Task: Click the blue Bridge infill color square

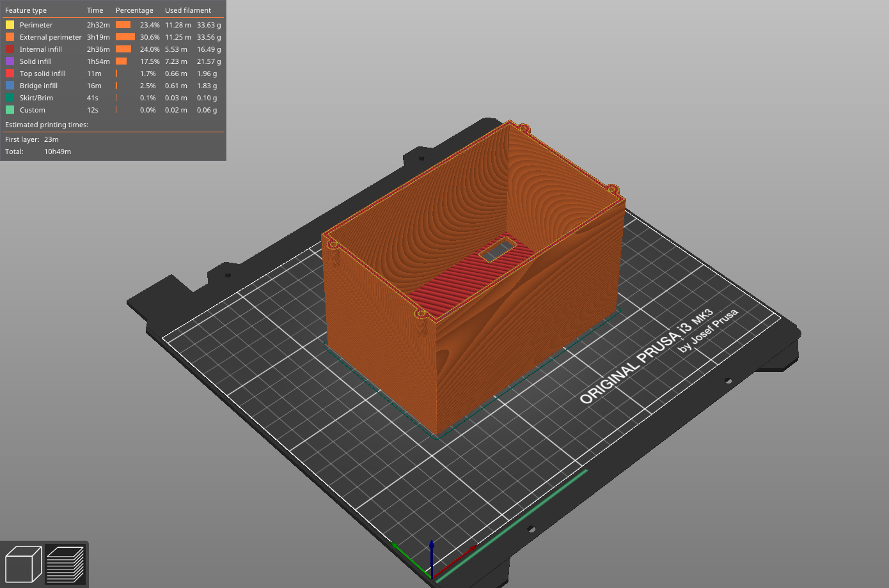Action: (10, 85)
